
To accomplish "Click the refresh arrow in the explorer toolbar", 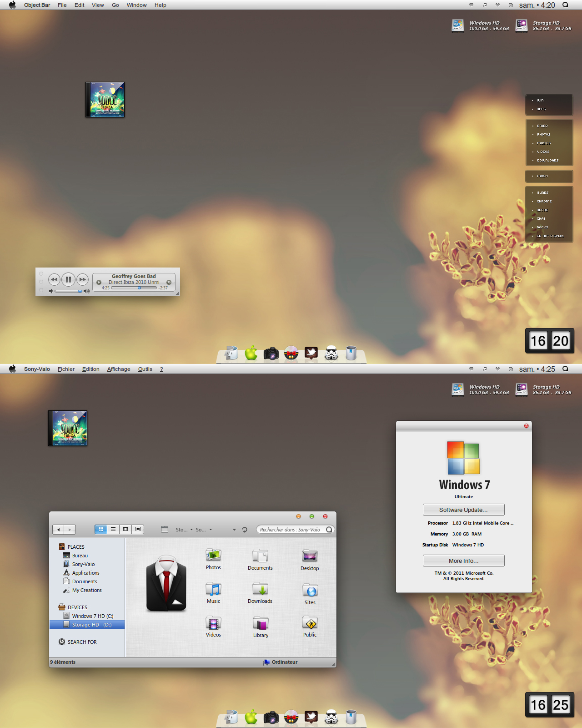I will [245, 530].
